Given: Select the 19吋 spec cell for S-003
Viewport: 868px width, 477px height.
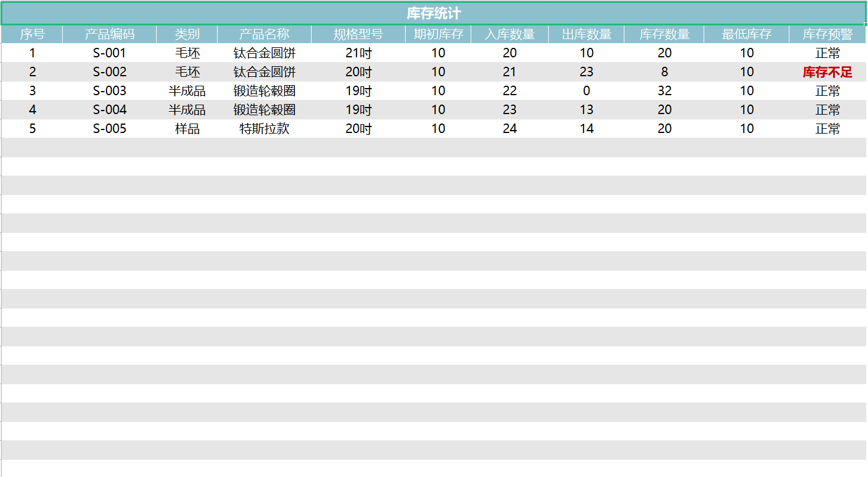Looking at the screenshot, I should (x=358, y=91).
